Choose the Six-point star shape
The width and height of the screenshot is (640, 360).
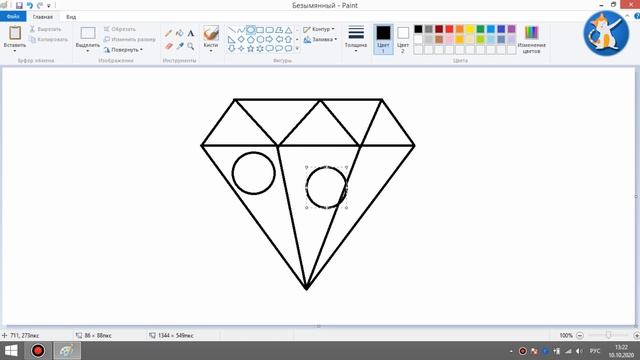click(x=260, y=49)
